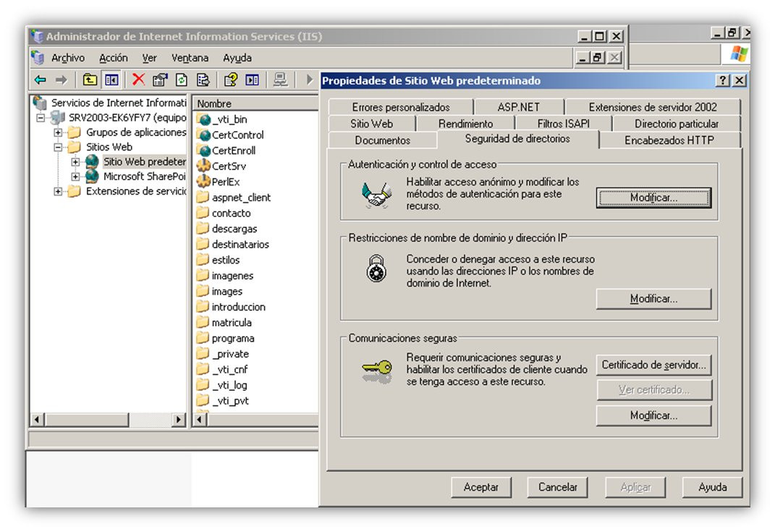Screen dimensions: 775x532
Task: Expand the Extensiones de servicio node
Action: pyautogui.click(x=58, y=191)
